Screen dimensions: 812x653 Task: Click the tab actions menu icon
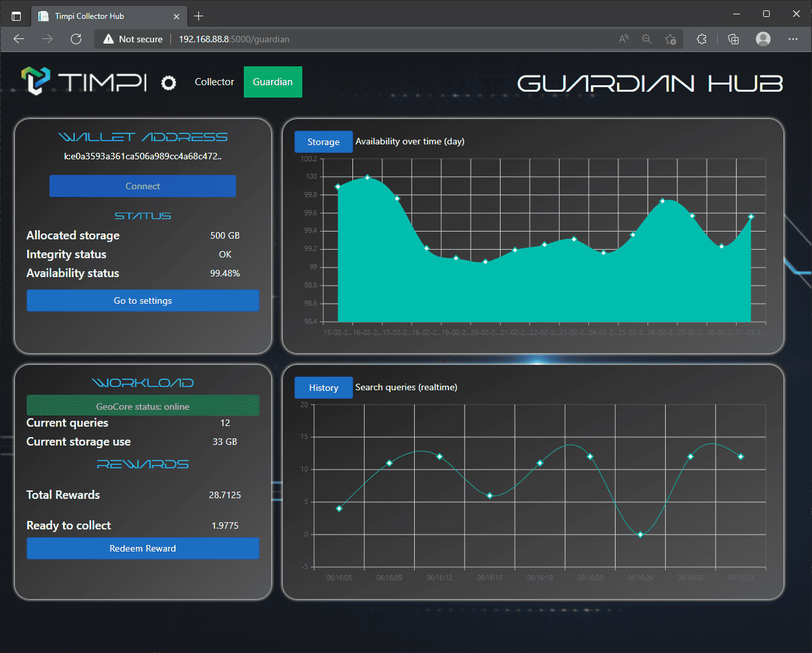[17, 16]
